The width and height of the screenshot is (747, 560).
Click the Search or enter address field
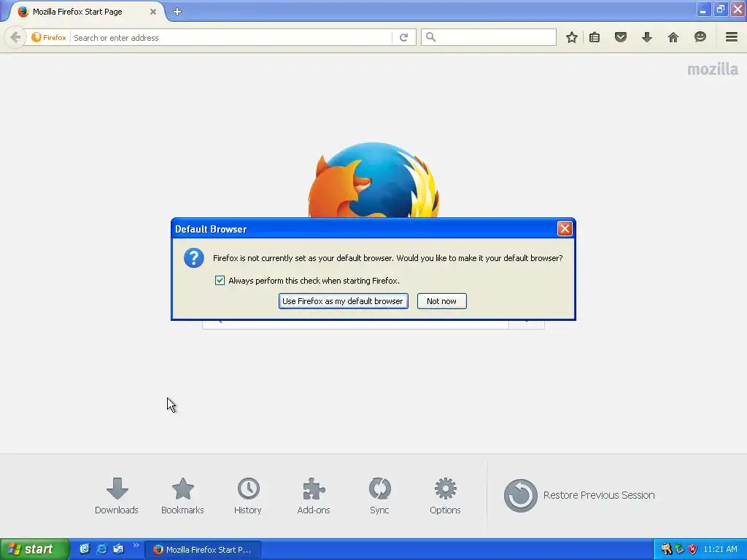231,38
